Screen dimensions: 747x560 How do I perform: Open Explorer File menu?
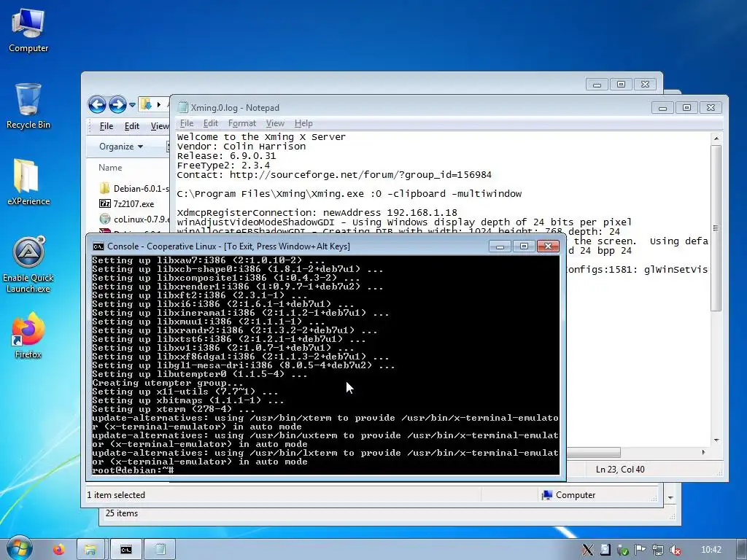pos(107,126)
